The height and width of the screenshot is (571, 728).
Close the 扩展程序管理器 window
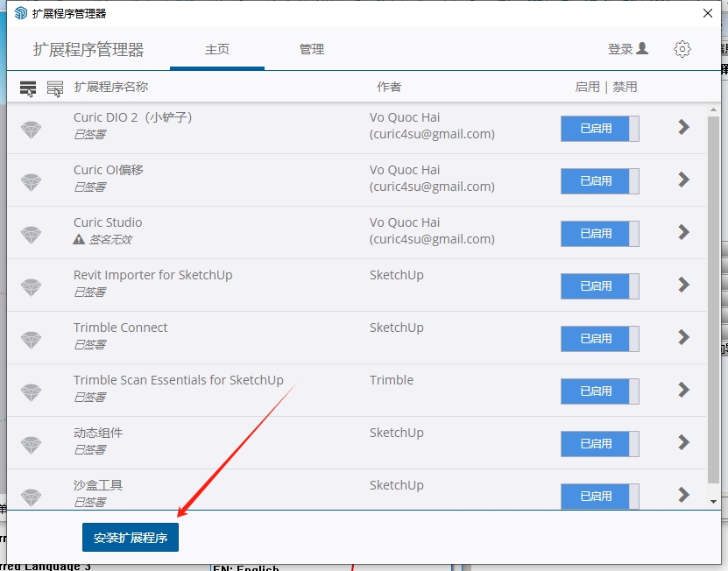click(708, 13)
